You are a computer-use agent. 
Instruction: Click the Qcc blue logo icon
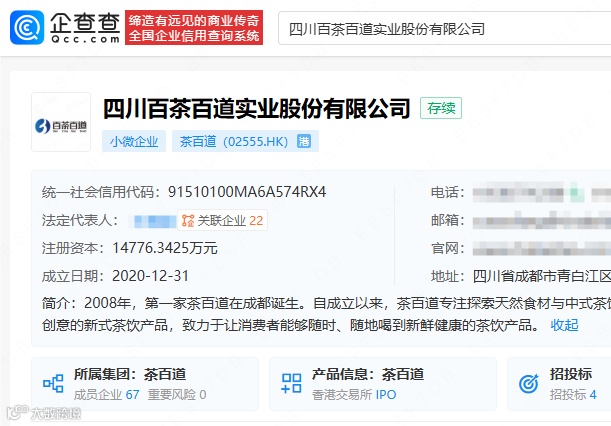click(x=27, y=27)
